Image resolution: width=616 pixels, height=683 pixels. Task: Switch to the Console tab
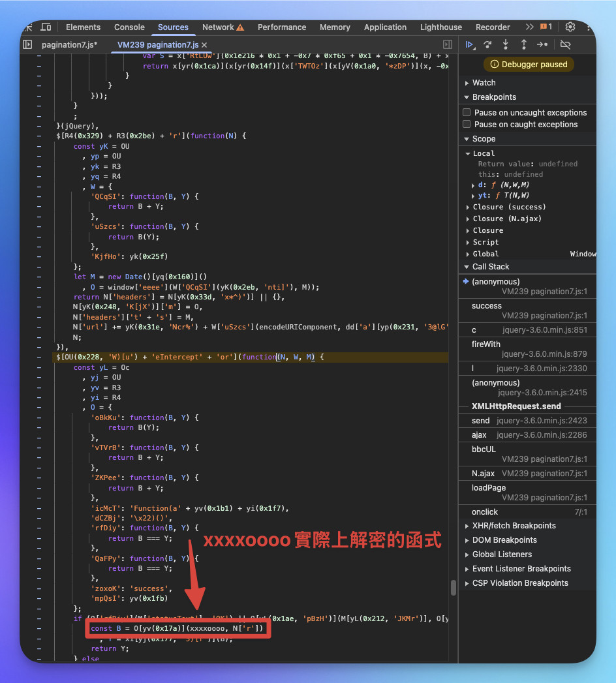(129, 27)
